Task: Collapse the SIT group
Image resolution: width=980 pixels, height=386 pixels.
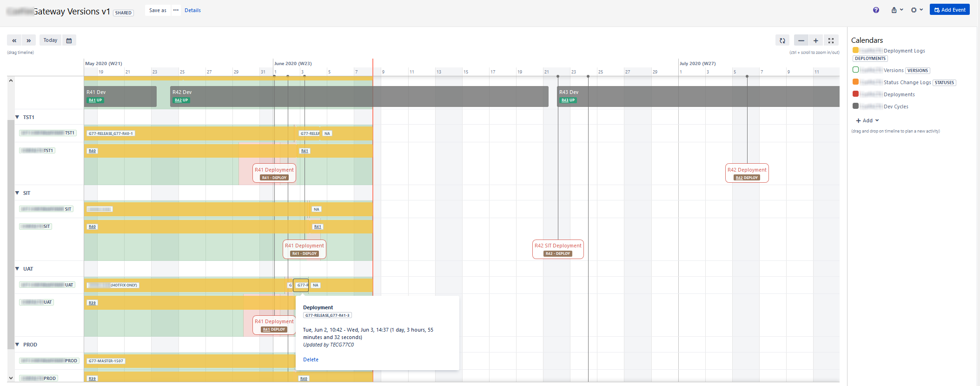Action: coord(17,193)
